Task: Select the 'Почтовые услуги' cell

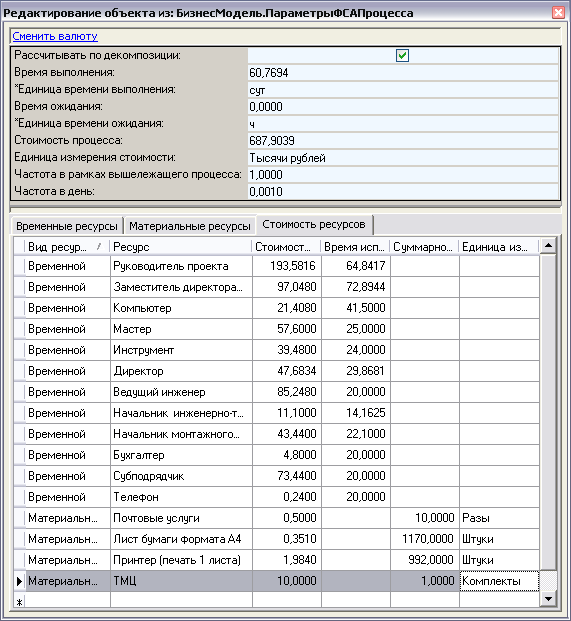Action: click(181, 518)
